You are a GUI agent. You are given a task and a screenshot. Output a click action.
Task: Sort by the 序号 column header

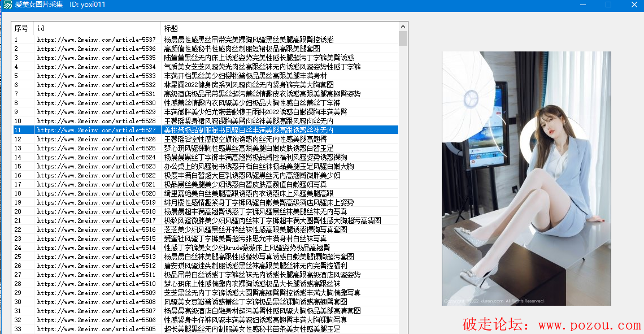23,28
